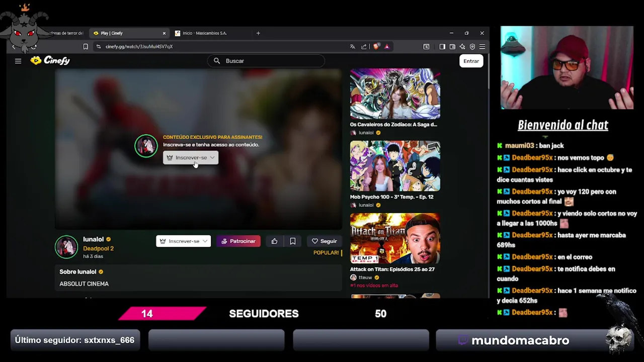The width and height of the screenshot is (644, 362).
Task: Click Attack on Titan: Episódios 25 ao 27 title
Action: click(392, 269)
